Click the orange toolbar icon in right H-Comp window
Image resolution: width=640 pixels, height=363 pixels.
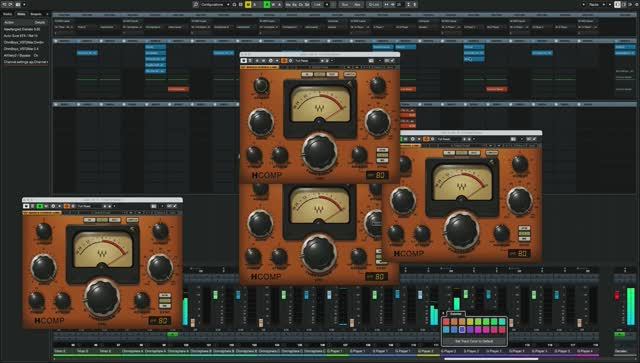426,139
